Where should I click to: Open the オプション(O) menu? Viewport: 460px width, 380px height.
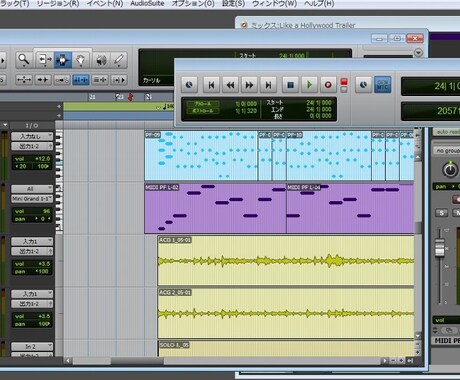pyautogui.click(x=193, y=4)
